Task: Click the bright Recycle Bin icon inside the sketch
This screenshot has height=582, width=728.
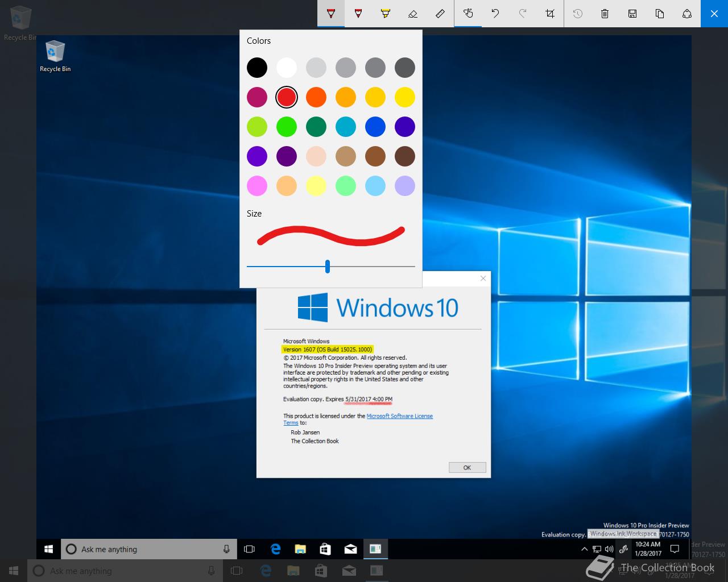Action: click(55, 56)
